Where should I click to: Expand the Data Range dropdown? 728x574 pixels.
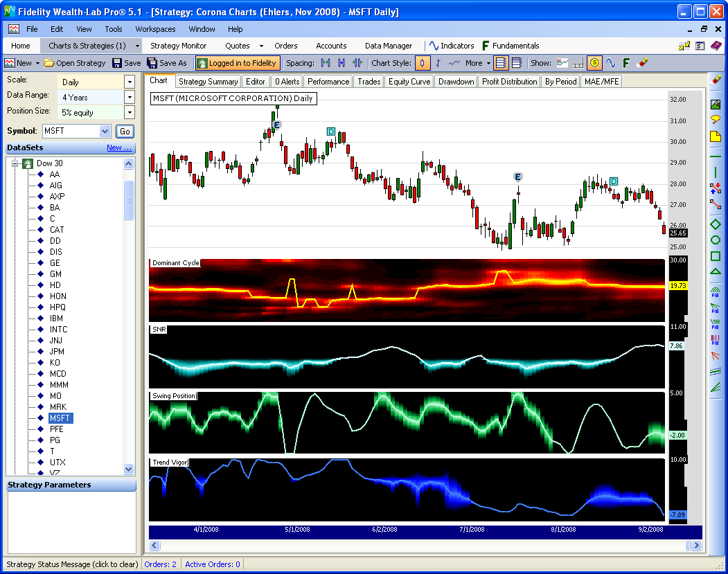[x=130, y=97]
